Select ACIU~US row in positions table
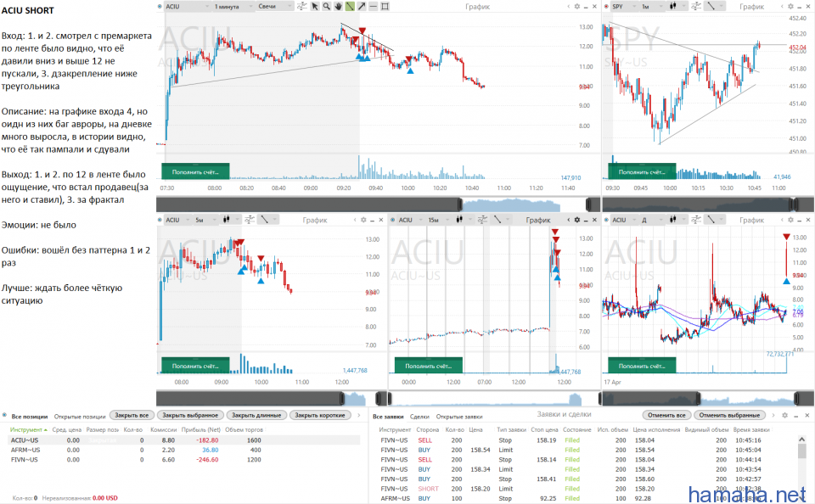 tap(184, 440)
